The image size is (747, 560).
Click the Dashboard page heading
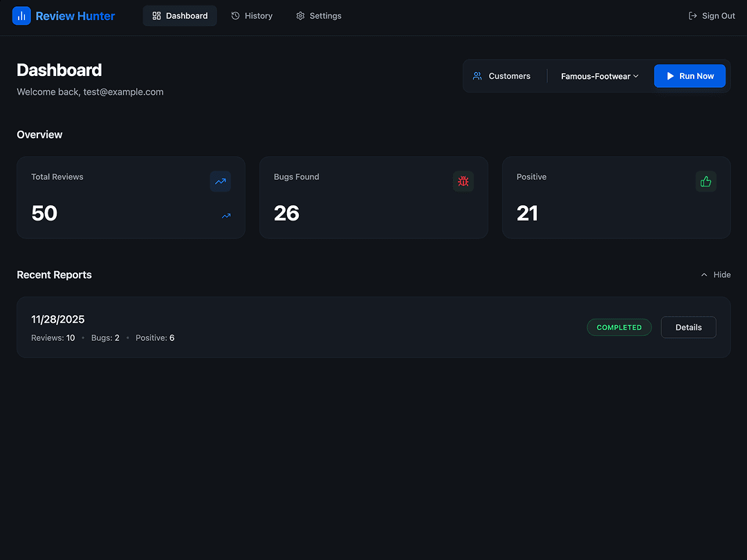click(x=59, y=70)
